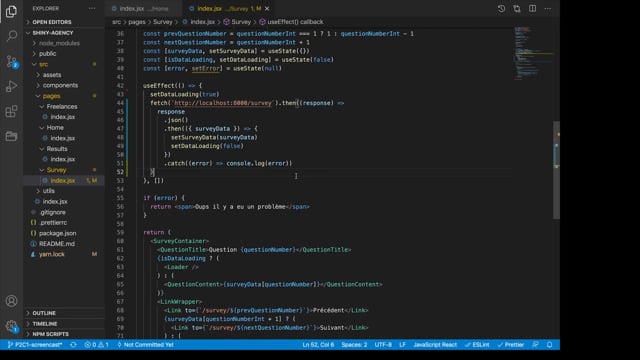Open the errors and warnings status indicator
This screenshot has height=360, width=640.
tap(96, 345)
